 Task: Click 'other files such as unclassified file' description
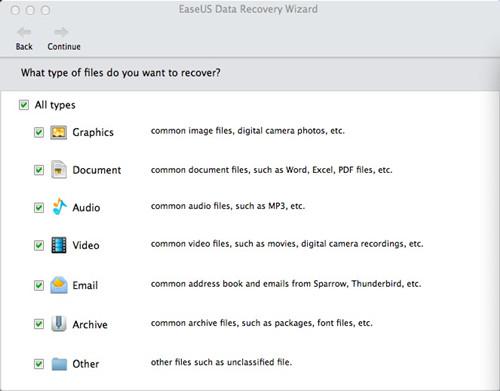point(221,362)
